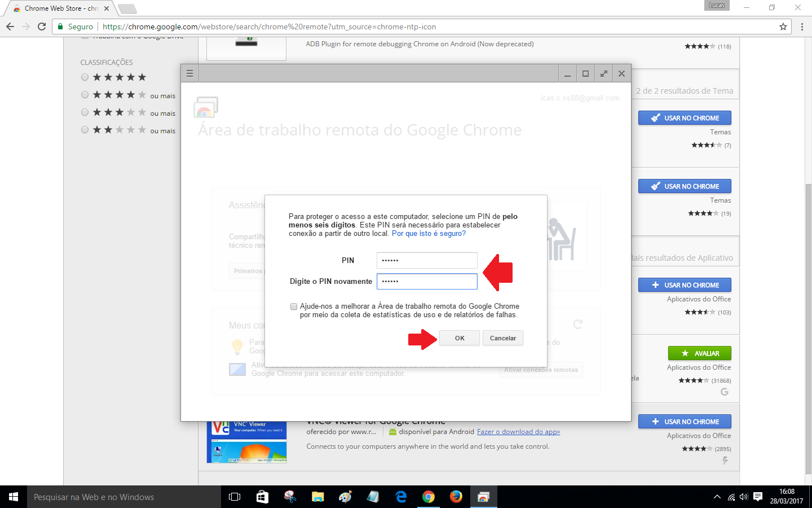The image size is (812, 508).
Task: Click the Cancelar button in PIN dialog
Action: pos(503,338)
